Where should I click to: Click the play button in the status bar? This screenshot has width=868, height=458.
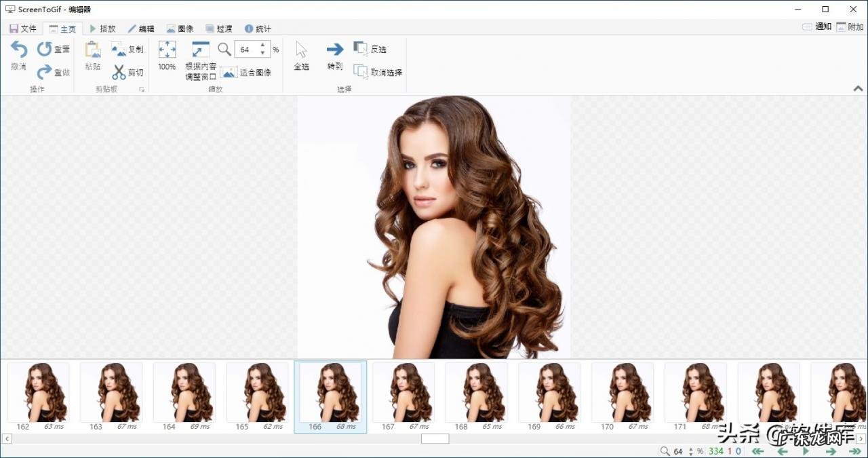click(x=806, y=451)
